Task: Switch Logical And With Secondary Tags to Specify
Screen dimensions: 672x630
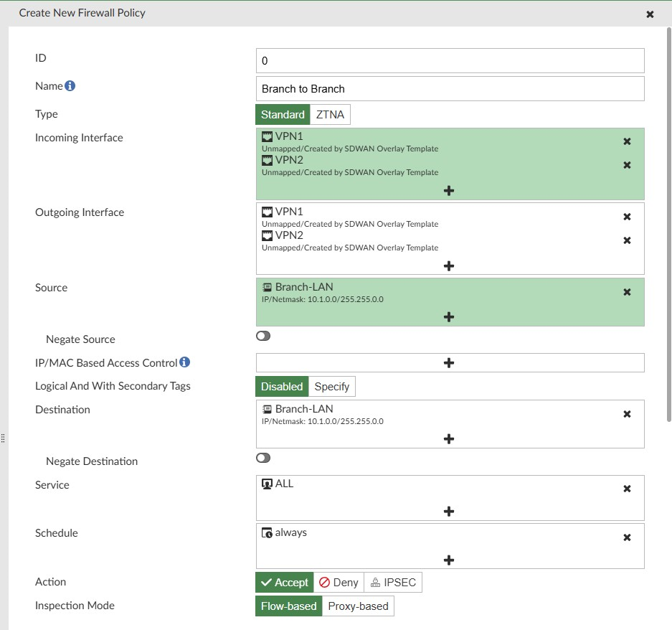Action: point(331,386)
